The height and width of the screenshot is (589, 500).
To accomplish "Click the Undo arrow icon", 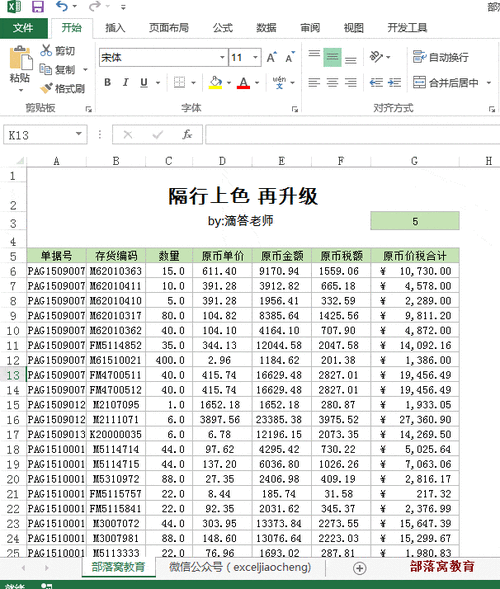I will [x=62, y=6].
